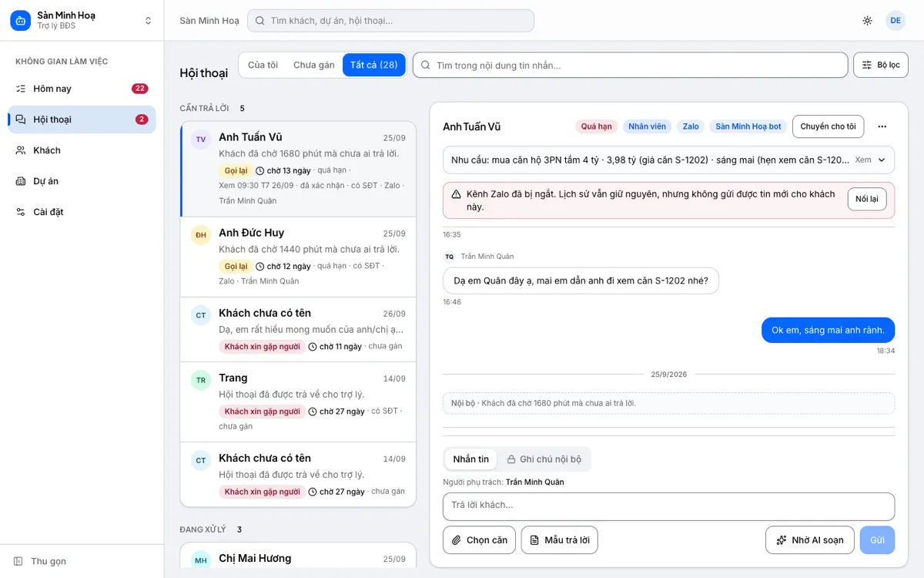This screenshot has width=924, height=578.
Task: Click Nối lại to reconnect Zalo
Action: (x=867, y=199)
